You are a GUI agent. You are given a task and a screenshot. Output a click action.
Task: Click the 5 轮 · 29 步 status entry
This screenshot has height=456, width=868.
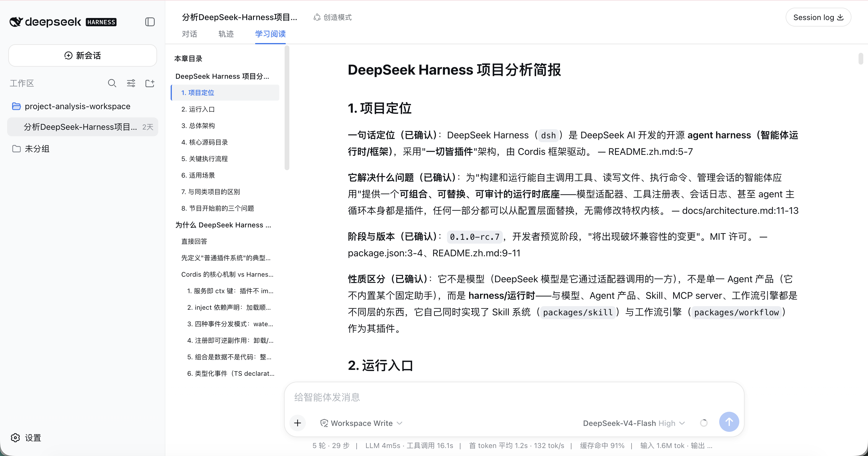(x=331, y=446)
